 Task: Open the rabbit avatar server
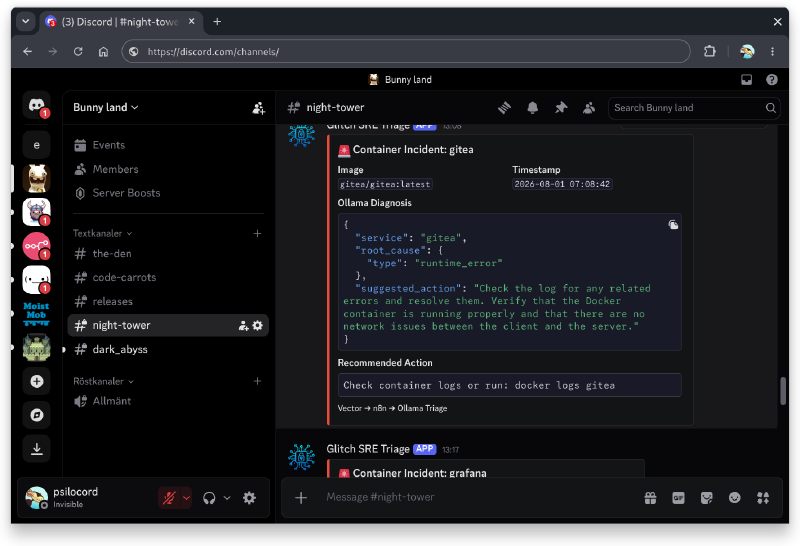coord(36,178)
